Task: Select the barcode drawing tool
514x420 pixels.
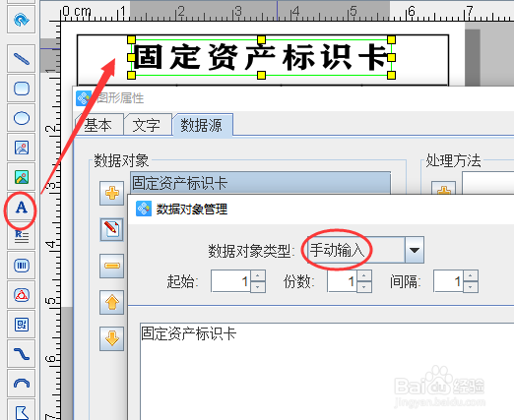Action: [x=22, y=266]
